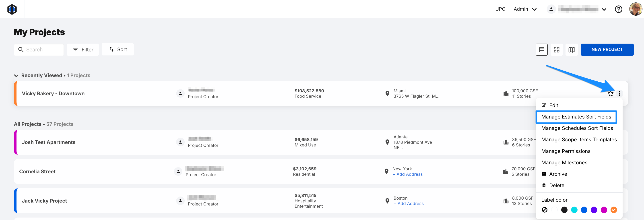Expand the Admin dropdown
The height and width of the screenshot is (220, 644).
[x=525, y=9]
